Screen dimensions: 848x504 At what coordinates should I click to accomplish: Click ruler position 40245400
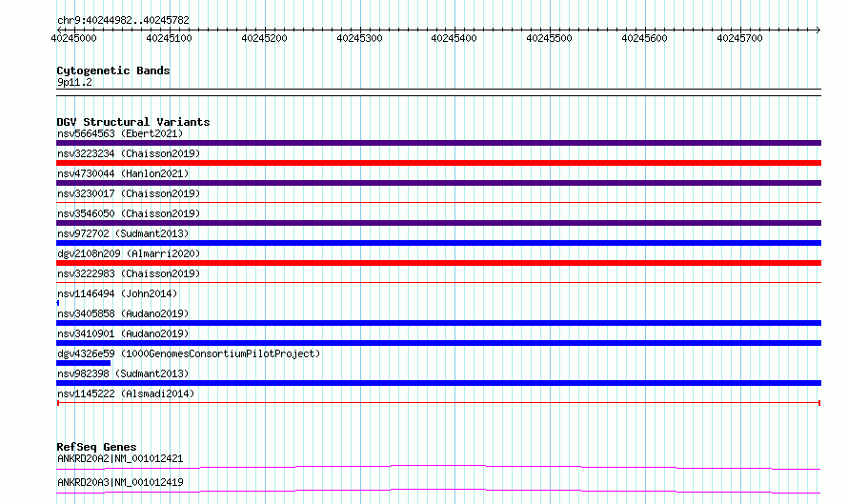pos(454,38)
